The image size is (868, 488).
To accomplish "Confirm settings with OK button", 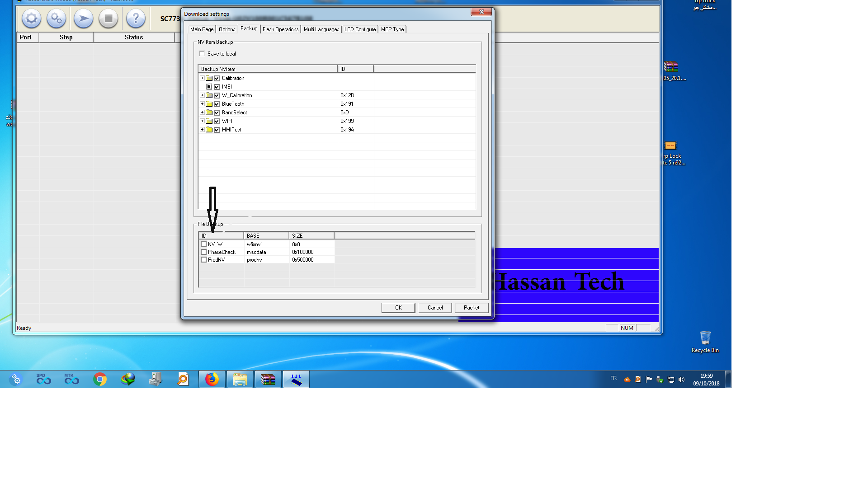I will pos(398,308).
